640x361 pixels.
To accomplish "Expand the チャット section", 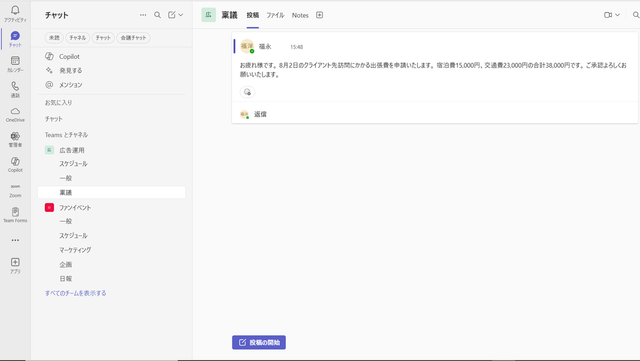I will [x=53, y=119].
